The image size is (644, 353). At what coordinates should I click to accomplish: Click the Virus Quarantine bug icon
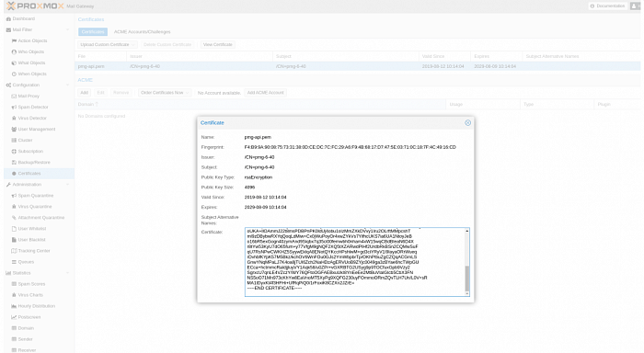(14, 207)
